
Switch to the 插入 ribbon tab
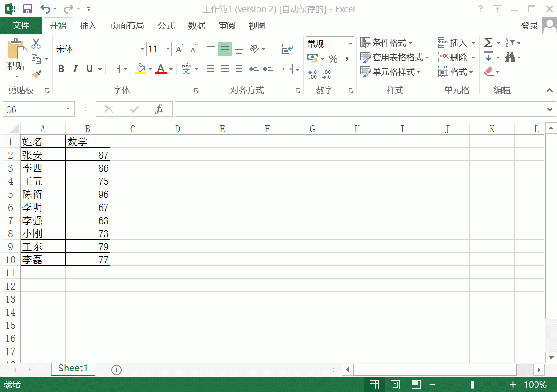[x=88, y=26]
